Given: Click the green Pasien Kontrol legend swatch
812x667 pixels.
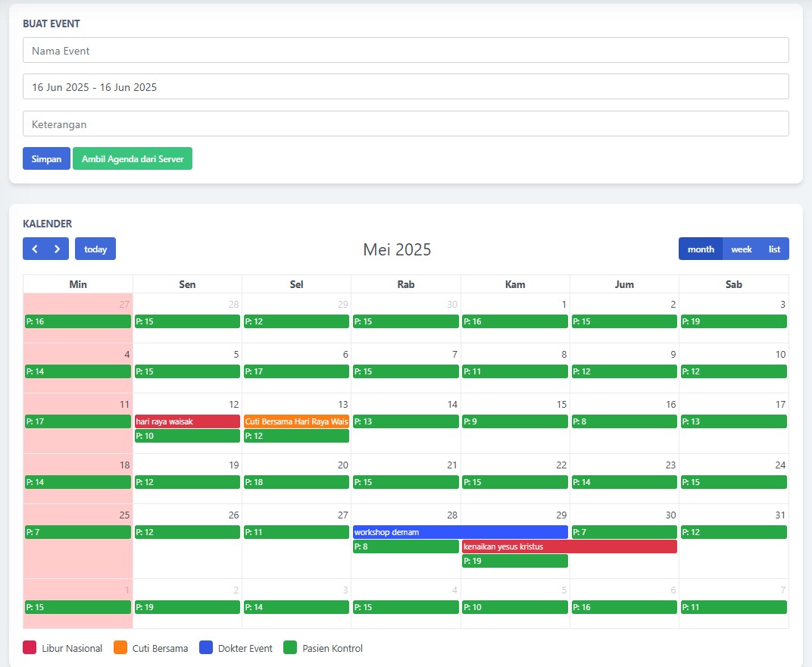Looking at the screenshot, I should click(x=290, y=647).
